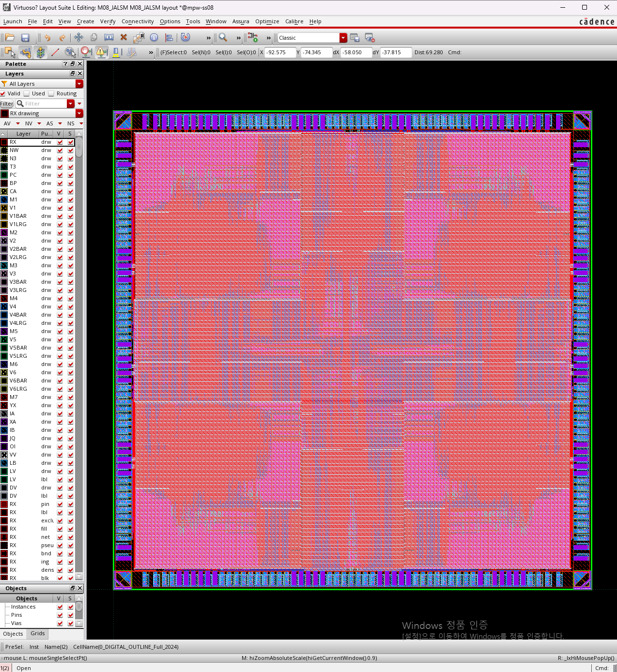
Task: Click the Filter button in Layers panel
Action: pos(7,104)
